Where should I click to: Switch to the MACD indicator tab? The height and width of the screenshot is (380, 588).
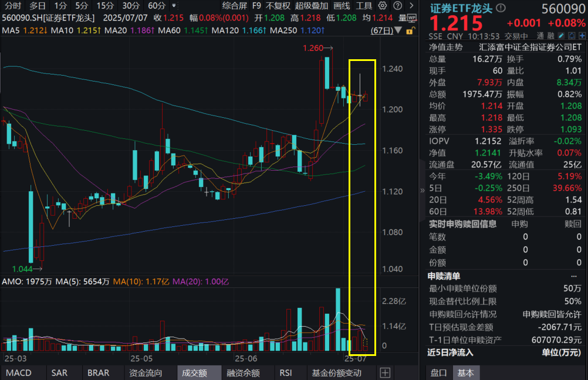tap(18, 373)
